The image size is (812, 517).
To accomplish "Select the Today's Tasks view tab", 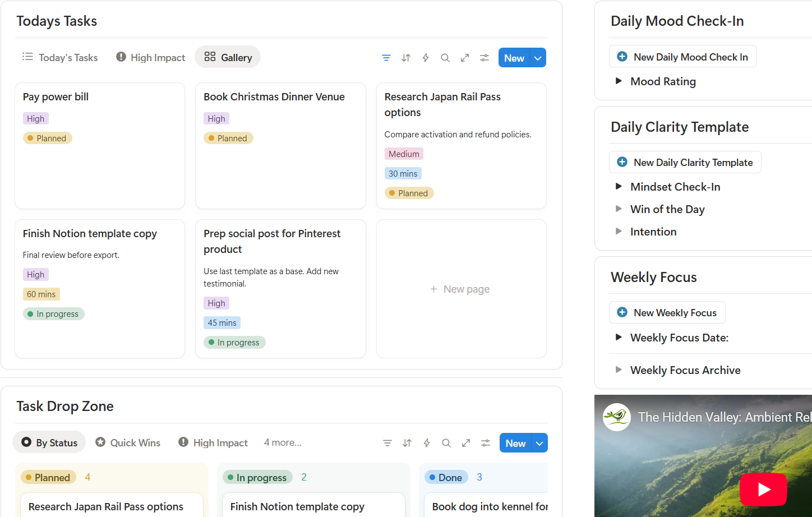I will point(60,57).
